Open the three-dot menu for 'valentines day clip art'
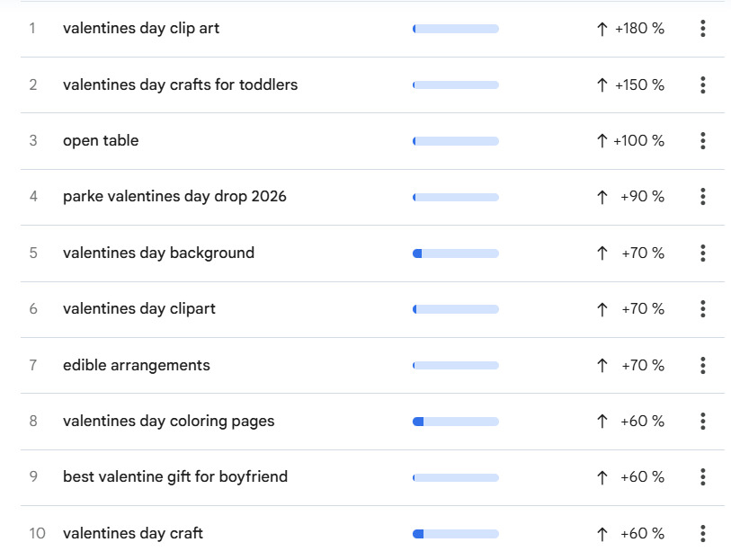The height and width of the screenshot is (560, 731). (702, 28)
